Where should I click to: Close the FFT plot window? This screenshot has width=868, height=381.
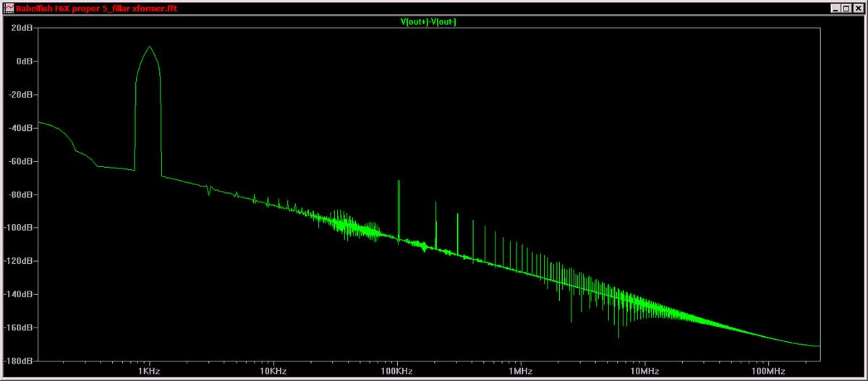(x=858, y=8)
